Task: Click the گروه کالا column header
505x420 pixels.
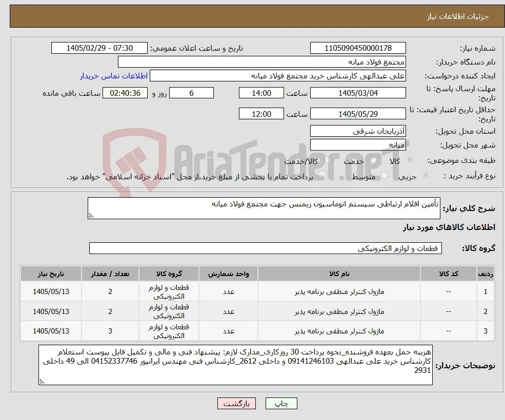Action: point(169,274)
